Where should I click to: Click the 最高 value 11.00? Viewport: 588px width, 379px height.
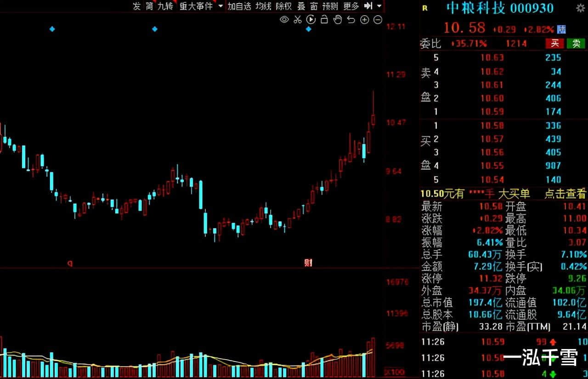(x=575, y=219)
